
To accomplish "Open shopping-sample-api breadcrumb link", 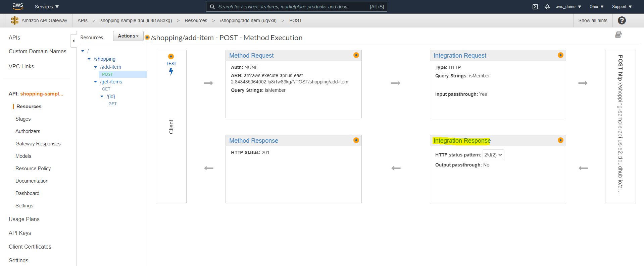I will coord(136,20).
